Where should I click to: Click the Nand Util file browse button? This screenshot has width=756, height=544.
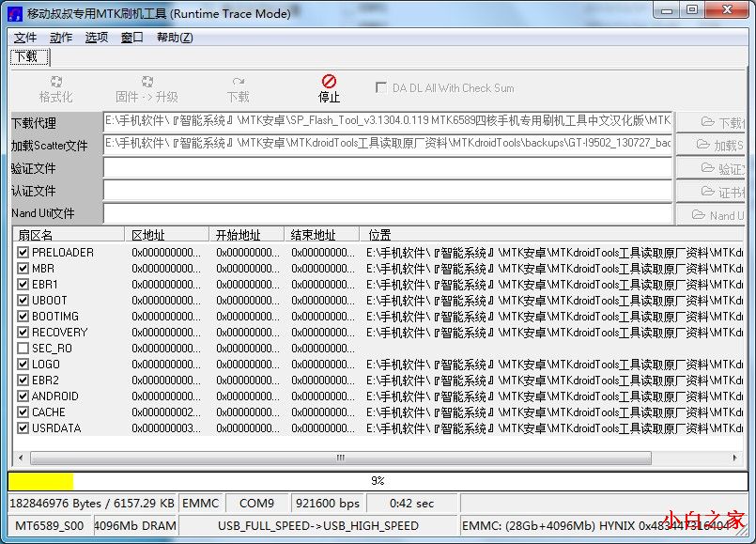711,214
